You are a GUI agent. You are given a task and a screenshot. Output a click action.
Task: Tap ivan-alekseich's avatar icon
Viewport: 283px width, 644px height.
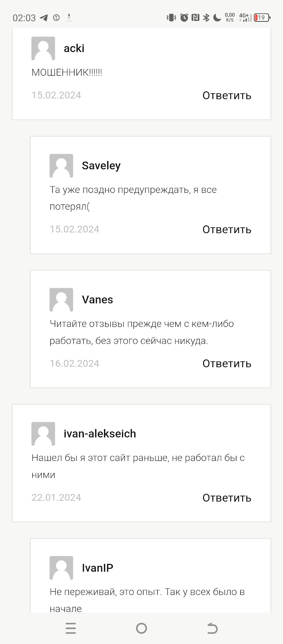click(x=43, y=433)
